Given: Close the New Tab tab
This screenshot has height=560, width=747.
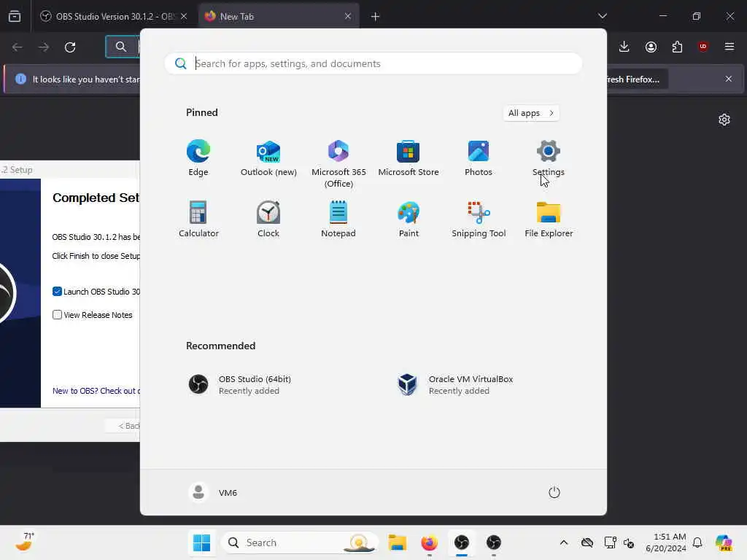Looking at the screenshot, I should [348, 16].
